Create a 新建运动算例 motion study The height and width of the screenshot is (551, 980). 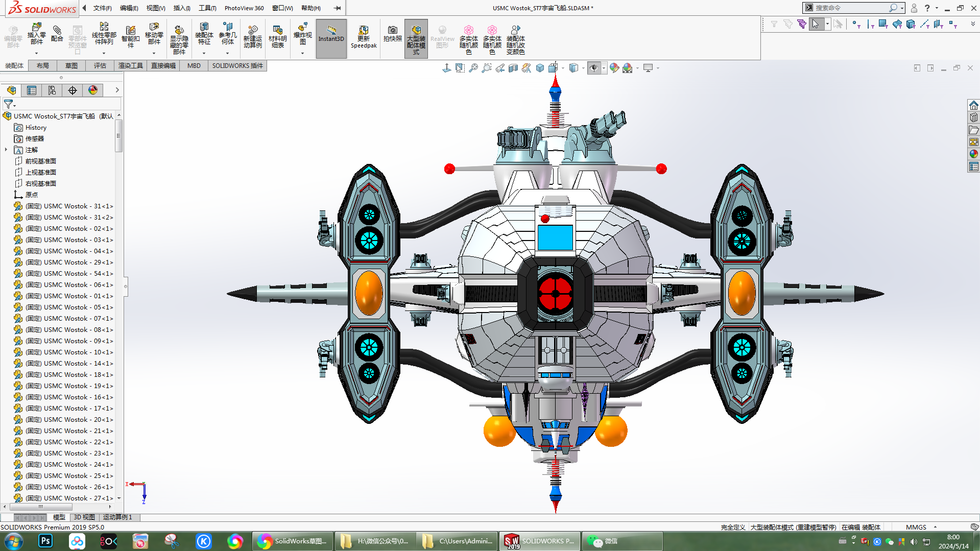coord(252,37)
